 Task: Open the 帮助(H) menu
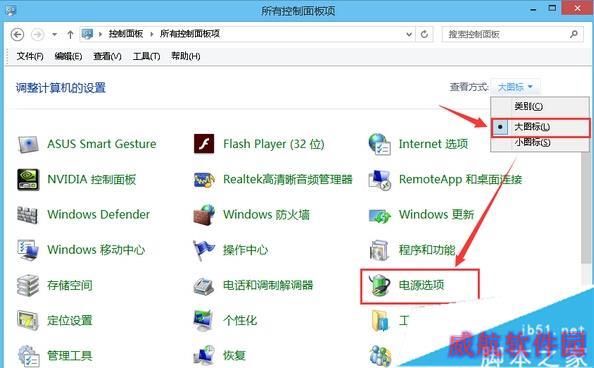click(x=186, y=56)
